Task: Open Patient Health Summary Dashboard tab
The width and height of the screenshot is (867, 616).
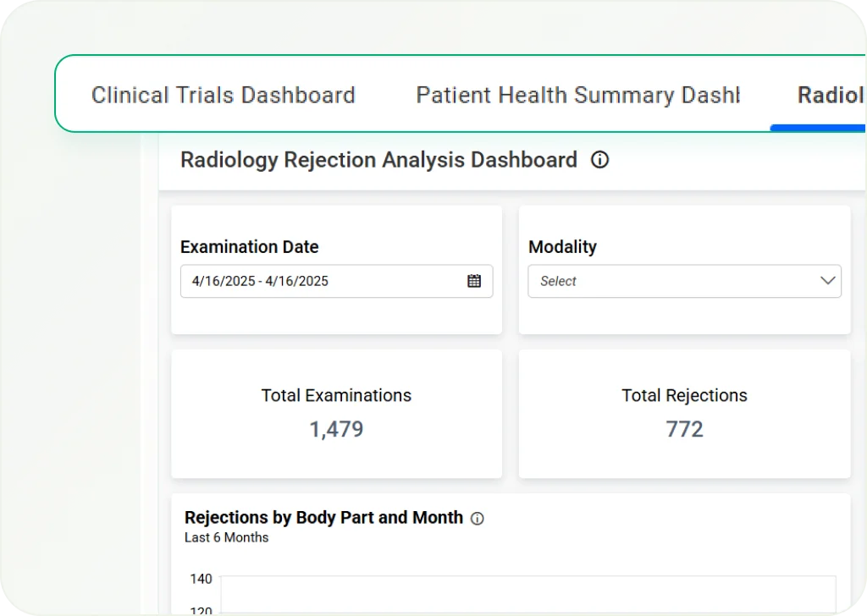Action: point(577,95)
